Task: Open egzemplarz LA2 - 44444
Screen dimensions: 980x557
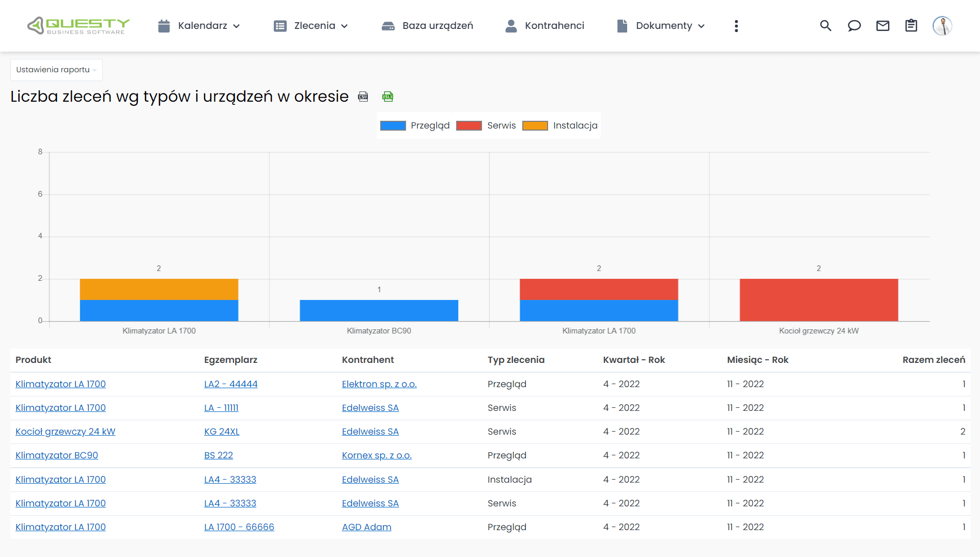Action: (231, 384)
